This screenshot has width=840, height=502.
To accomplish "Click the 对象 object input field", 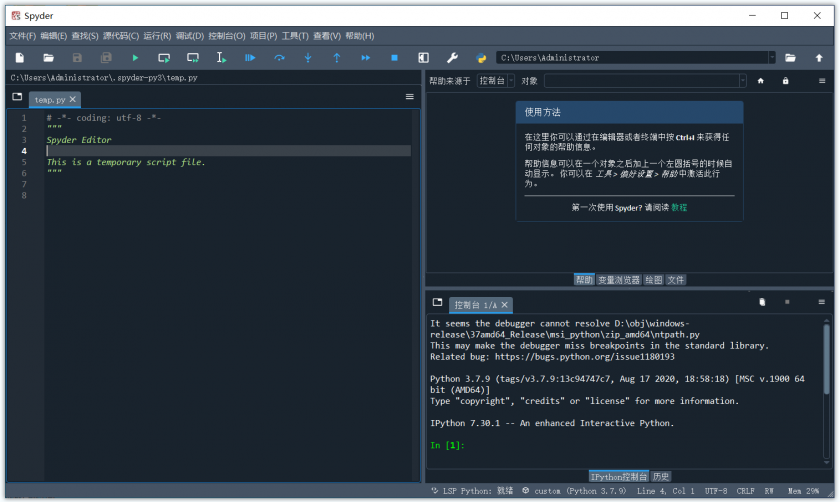I will tap(642, 81).
